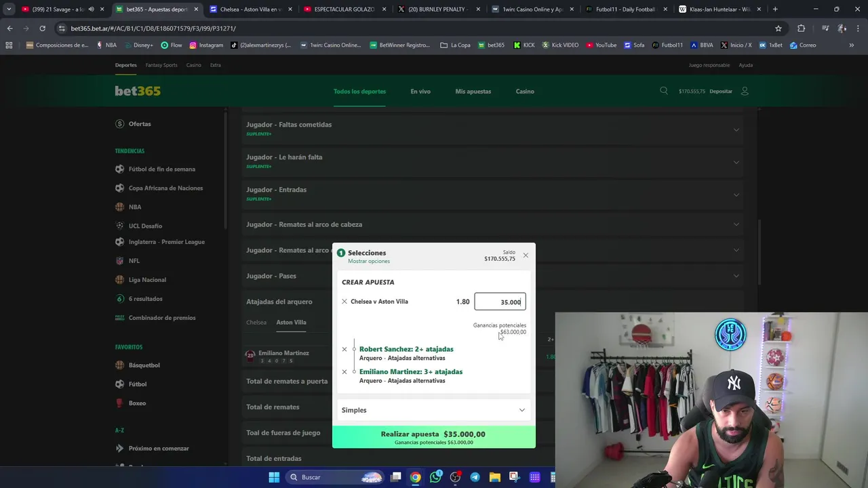Open File Explorer from the taskbar
The height and width of the screenshot is (488, 868).
point(494,477)
